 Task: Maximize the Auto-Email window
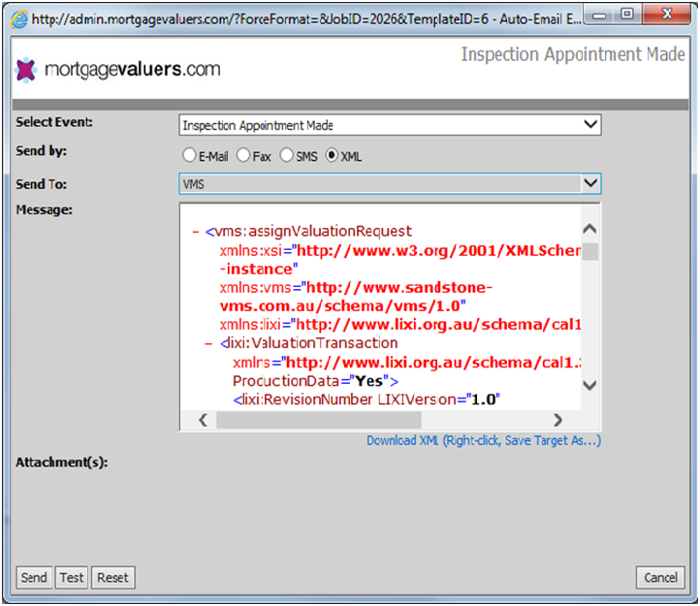pyautogui.click(x=627, y=15)
